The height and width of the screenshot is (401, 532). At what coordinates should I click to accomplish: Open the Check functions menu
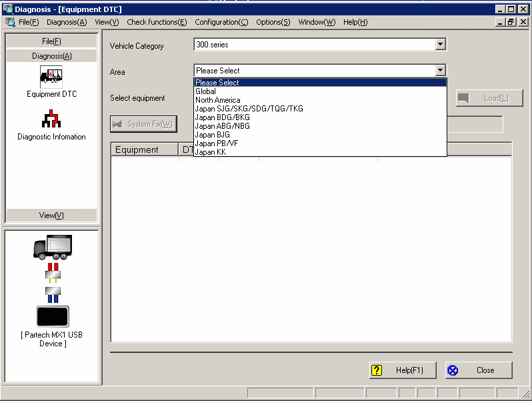coord(157,22)
